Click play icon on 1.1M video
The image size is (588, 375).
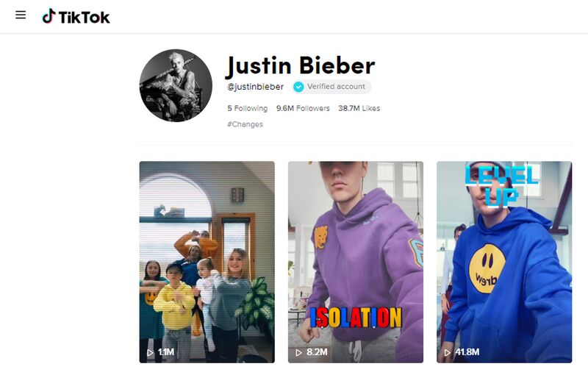[x=150, y=352]
